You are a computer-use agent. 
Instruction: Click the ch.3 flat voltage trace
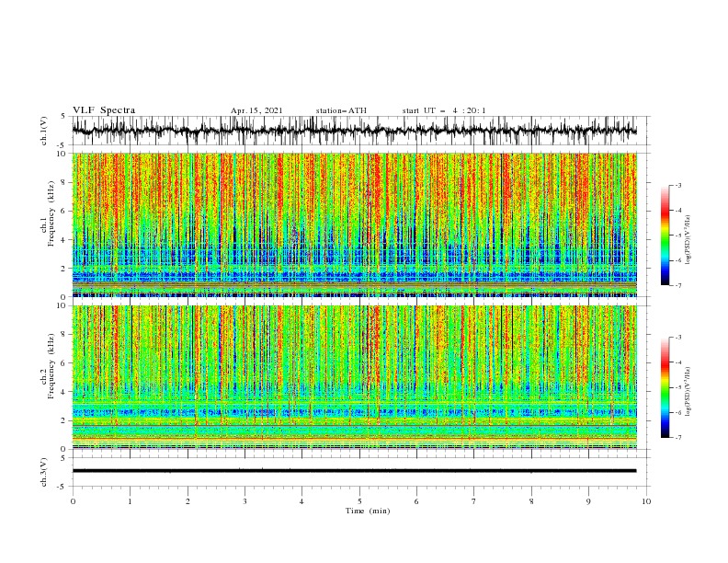pos(354,471)
